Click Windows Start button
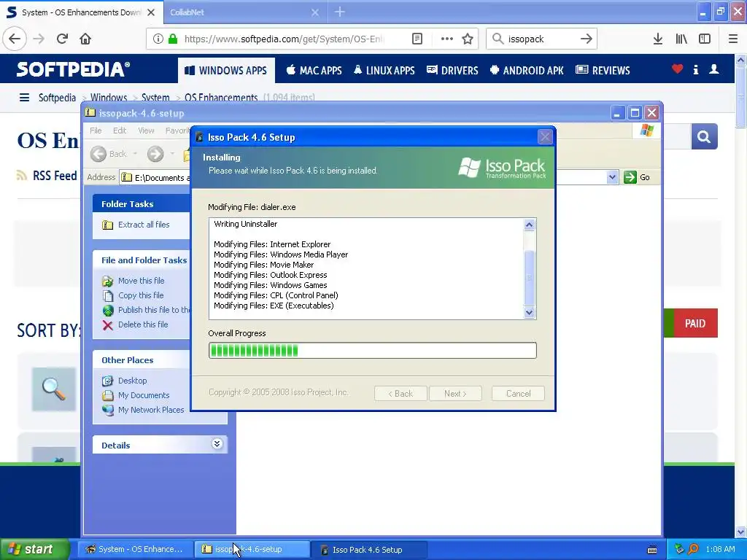 click(34, 549)
